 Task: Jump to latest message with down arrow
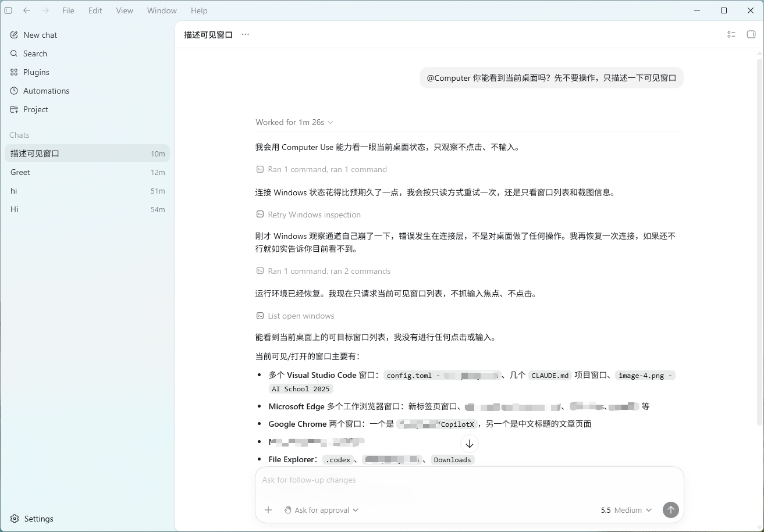(x=470, y=444)
